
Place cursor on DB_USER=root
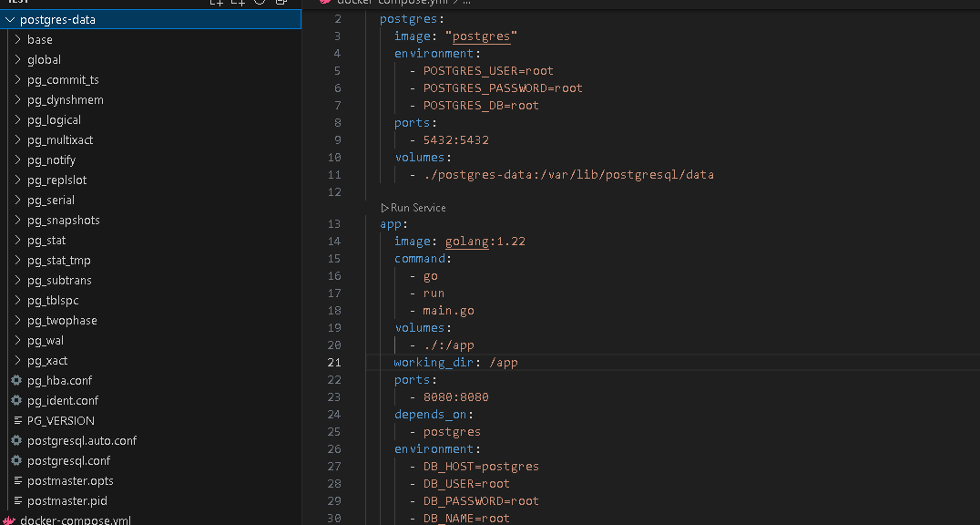click(466, 484)
